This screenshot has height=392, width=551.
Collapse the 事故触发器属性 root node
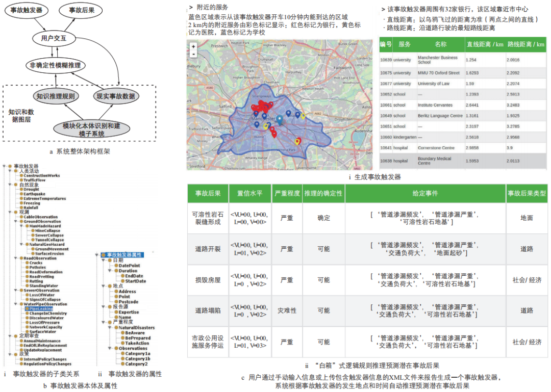tap(97, 255)
